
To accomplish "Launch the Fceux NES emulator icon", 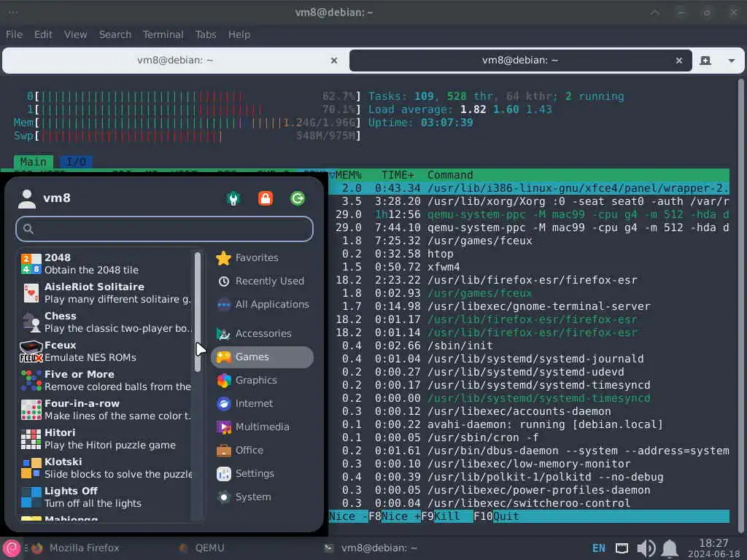I will (x=31, y=351).
